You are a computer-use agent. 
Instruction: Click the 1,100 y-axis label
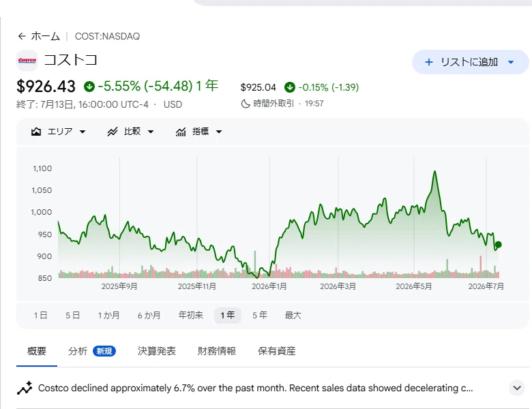pos(42,168)
